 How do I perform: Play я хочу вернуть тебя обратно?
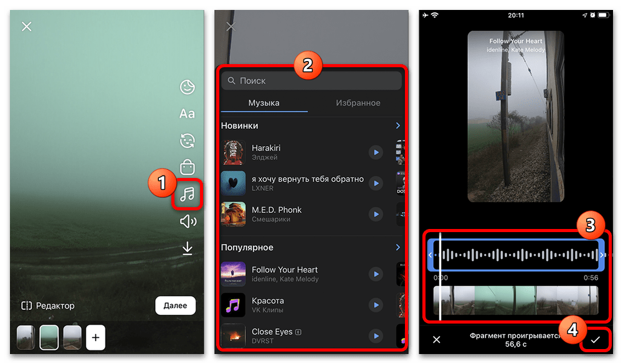[x=376, y=184]
